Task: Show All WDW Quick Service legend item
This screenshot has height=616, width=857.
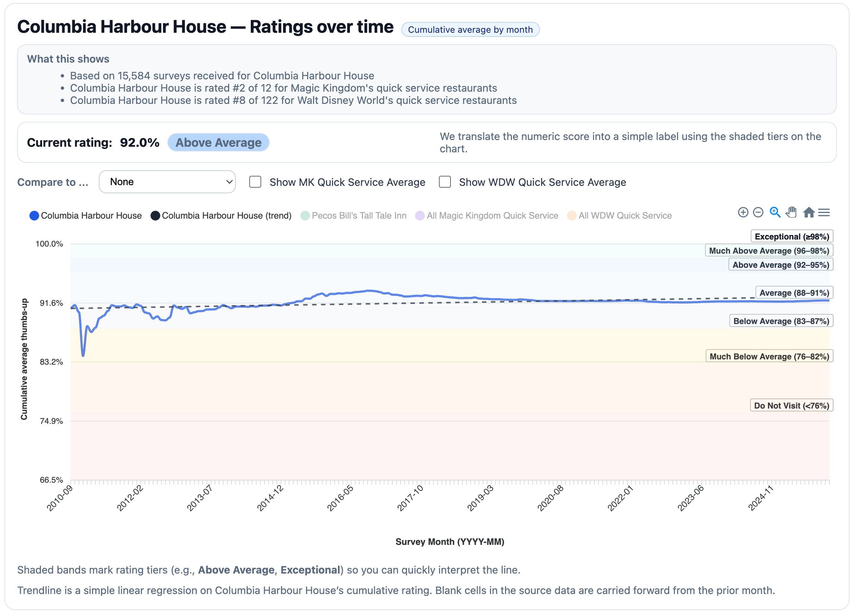Action: pos(624,216)
